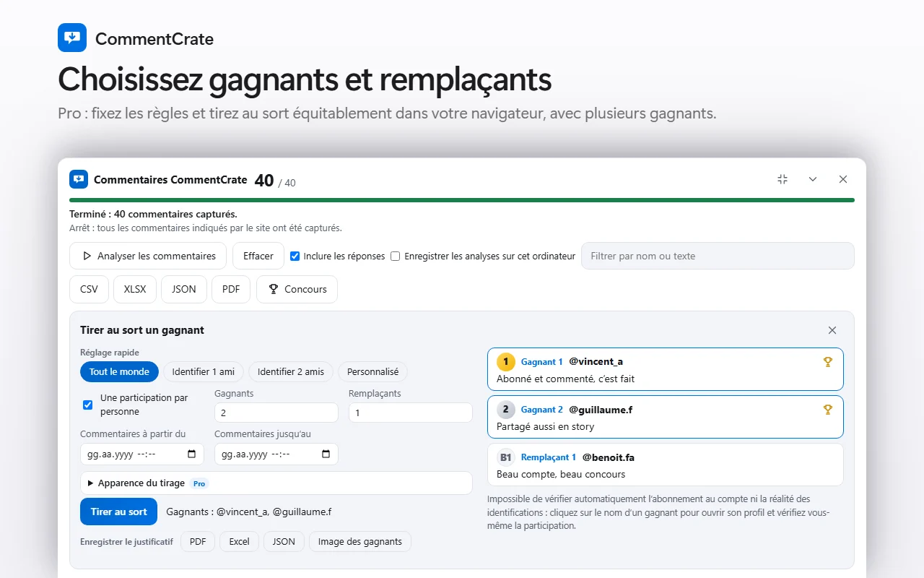The width and height of the screenshot is (924, 578).
Task: Click the Commentaires jusqu'au date field
Action: tap(276, 454)
